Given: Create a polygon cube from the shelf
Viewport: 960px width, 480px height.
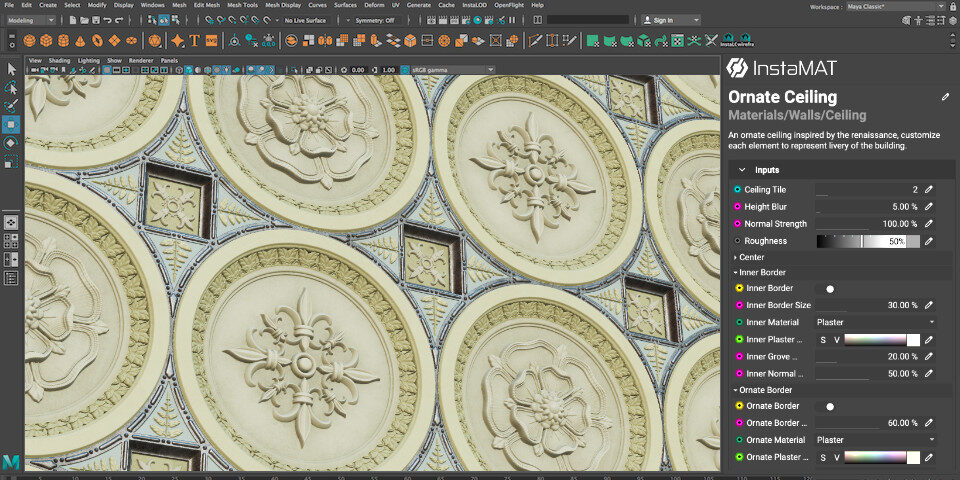Looking at the screenshot, I should coord(46,41).
